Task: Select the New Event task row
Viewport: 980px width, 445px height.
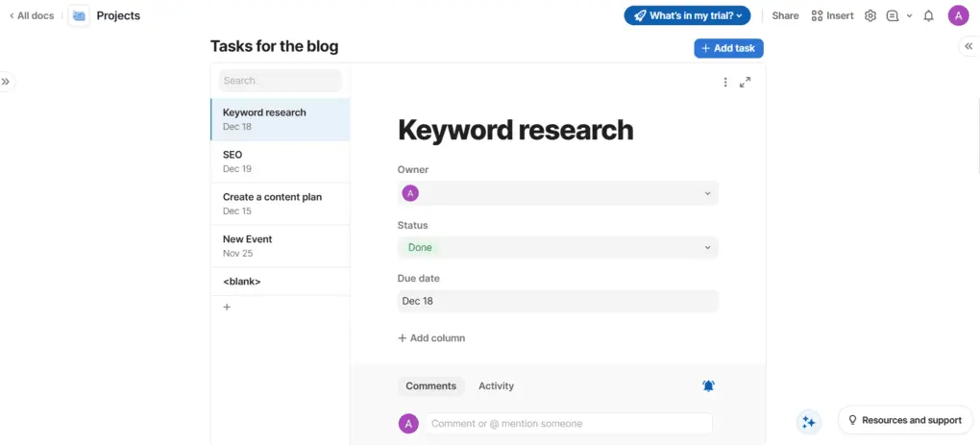Action: [280, 246]
